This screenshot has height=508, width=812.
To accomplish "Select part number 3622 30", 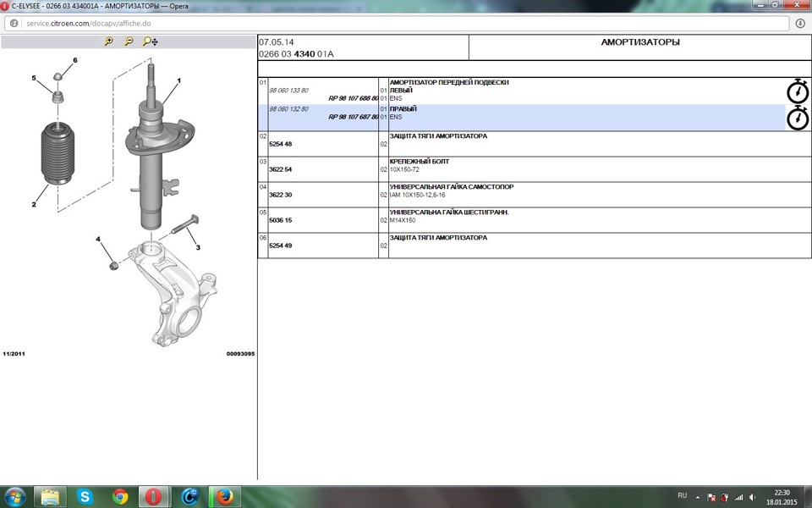I will pyautogui.click(x=280, y=195).
